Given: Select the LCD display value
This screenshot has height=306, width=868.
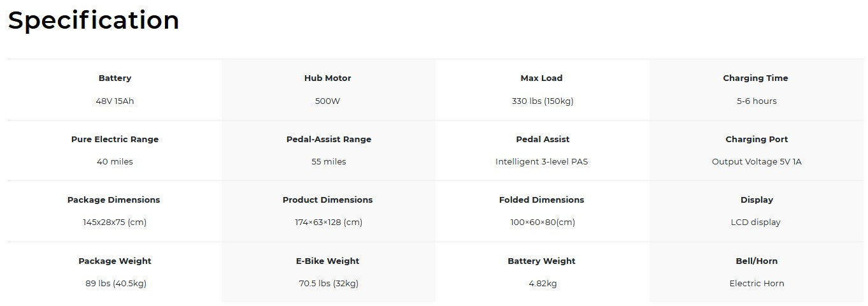Looking at the screenshot, I should point(755,222).
